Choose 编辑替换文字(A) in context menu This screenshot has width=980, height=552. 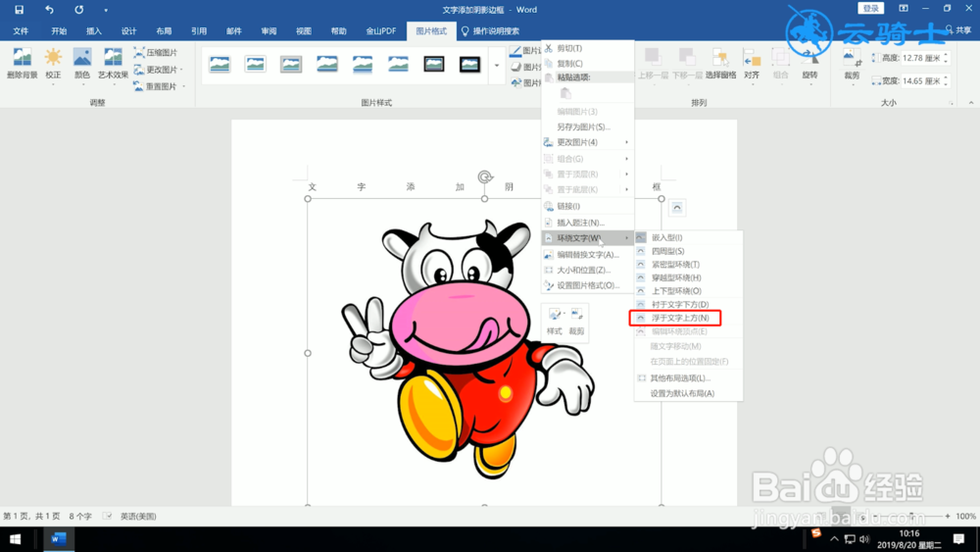pyautogui.click(x=587, y=255)
